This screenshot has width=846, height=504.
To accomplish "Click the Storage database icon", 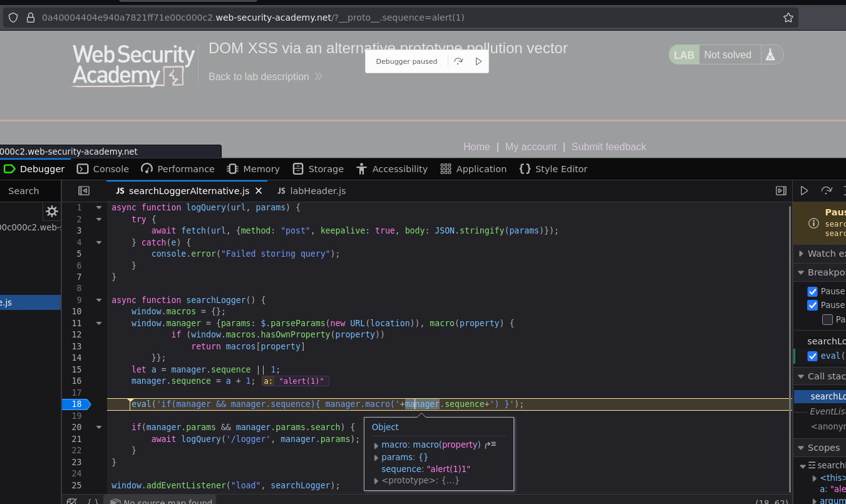I will tap(298, 169).
